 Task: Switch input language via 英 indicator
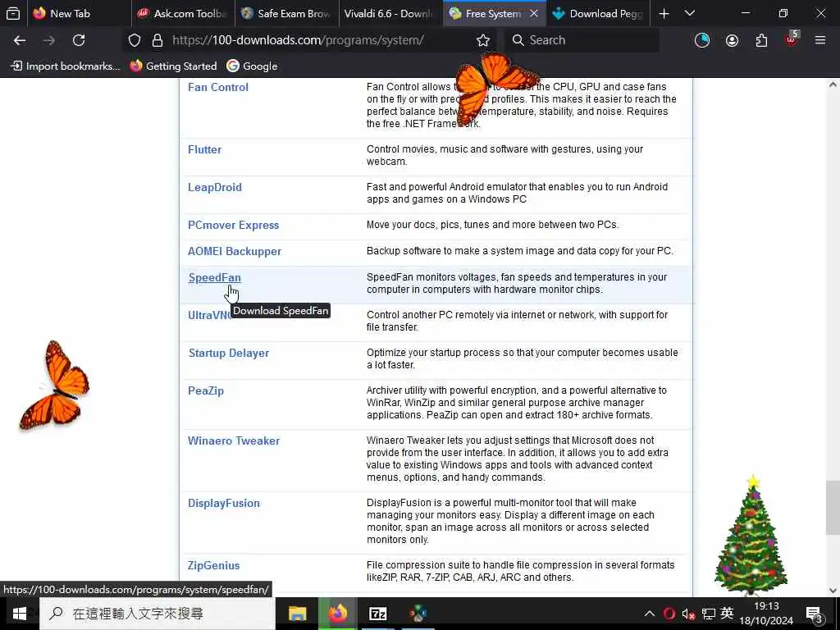coord(727,614)
